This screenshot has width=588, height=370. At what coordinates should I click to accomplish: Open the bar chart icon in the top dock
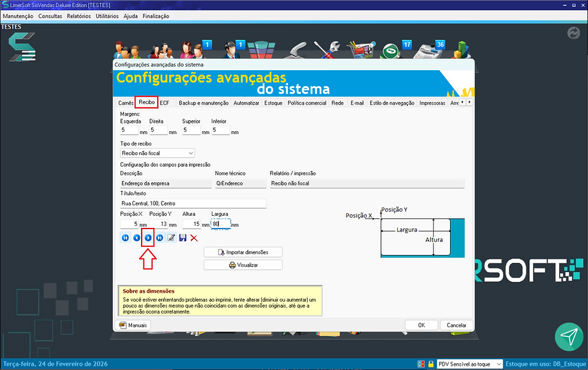[461, 50]
